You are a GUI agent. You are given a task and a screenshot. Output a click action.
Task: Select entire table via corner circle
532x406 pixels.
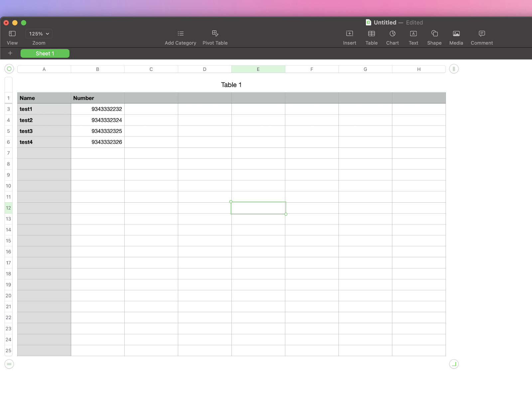(x=9, y=69)
